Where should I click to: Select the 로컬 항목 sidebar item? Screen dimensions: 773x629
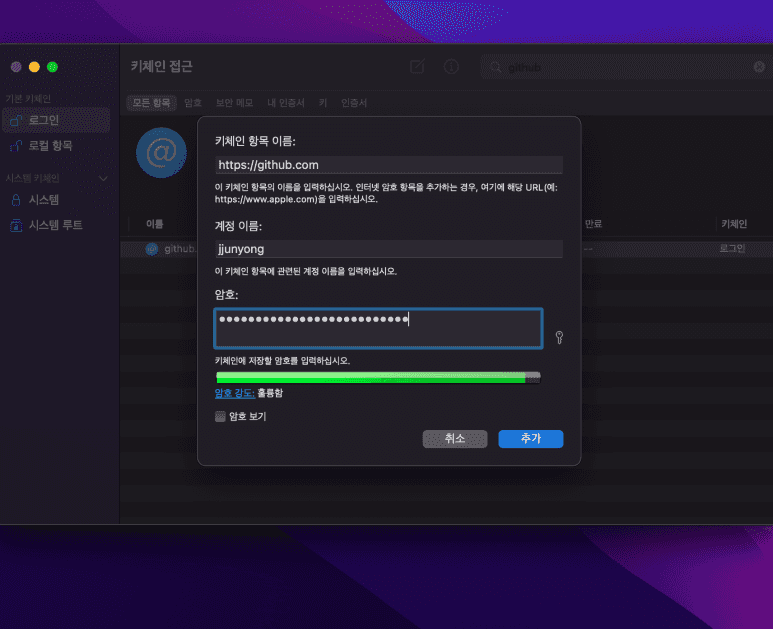click(50, 146)
